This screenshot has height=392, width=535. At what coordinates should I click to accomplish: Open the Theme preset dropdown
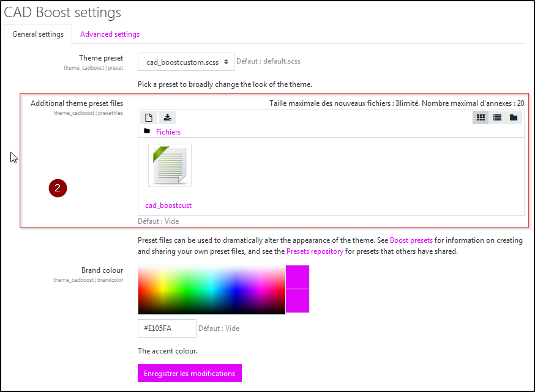point(186,62)
